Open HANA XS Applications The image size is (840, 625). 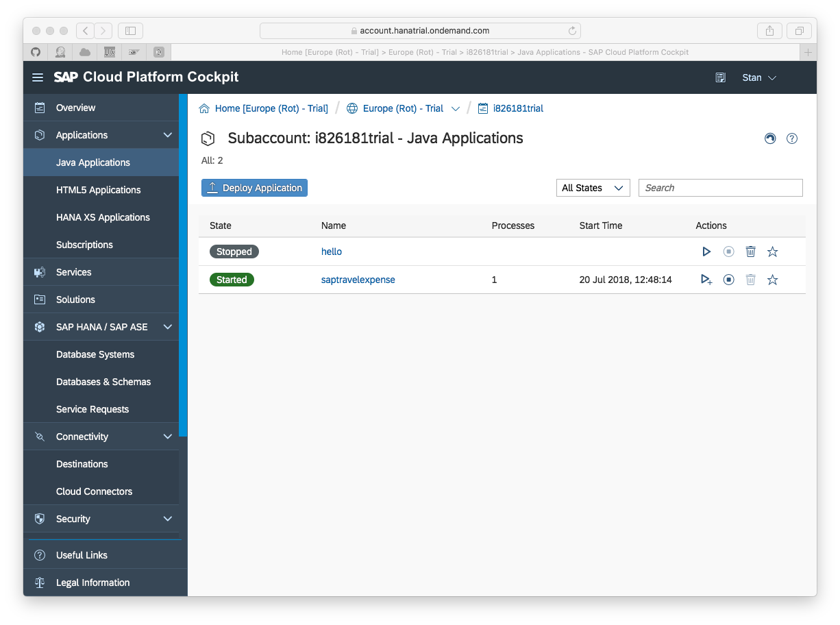(x=101, y=217)
